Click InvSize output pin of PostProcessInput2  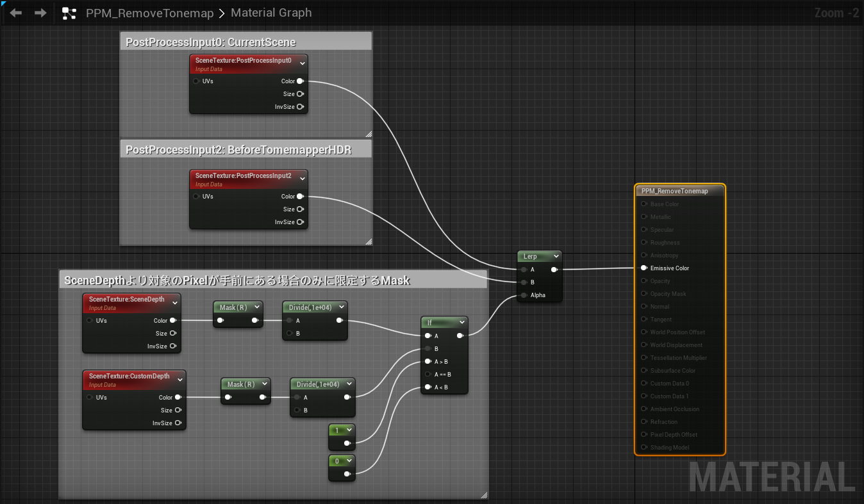coord(300,222)
